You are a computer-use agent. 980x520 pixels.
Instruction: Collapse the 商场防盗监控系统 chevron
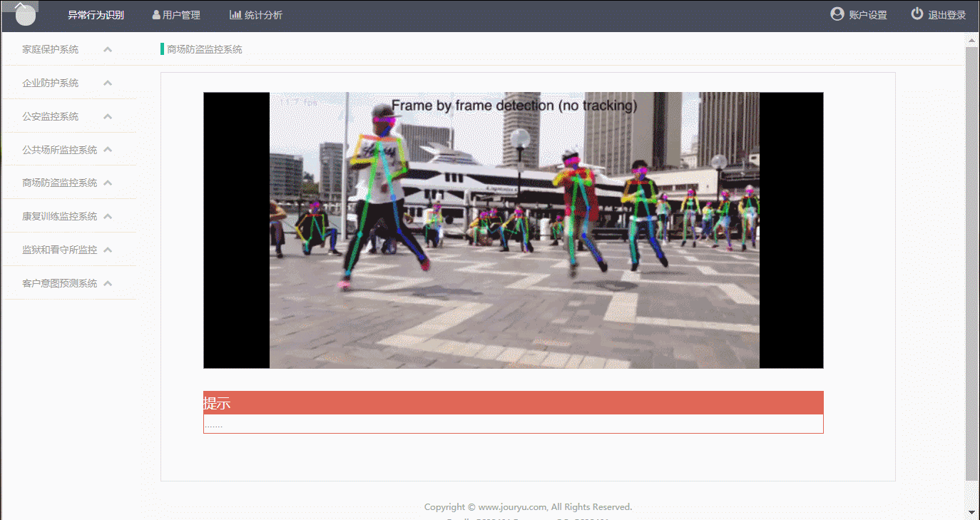click(x=108, y=183)
